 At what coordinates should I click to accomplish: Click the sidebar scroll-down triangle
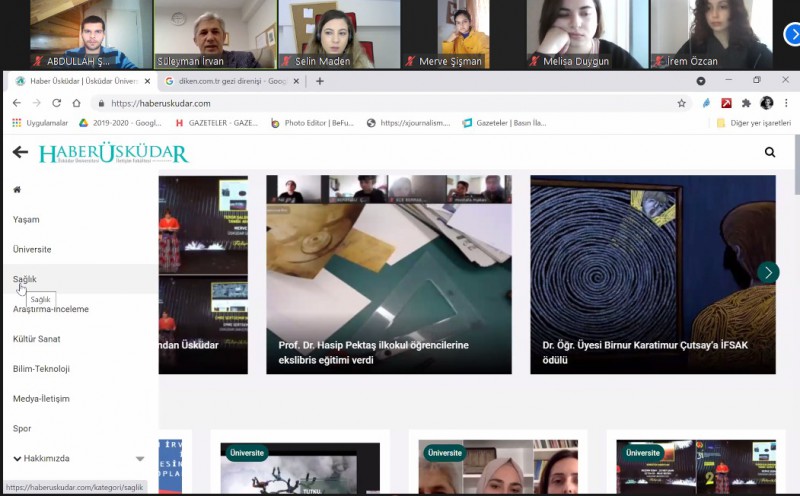[x=140, y=459]
